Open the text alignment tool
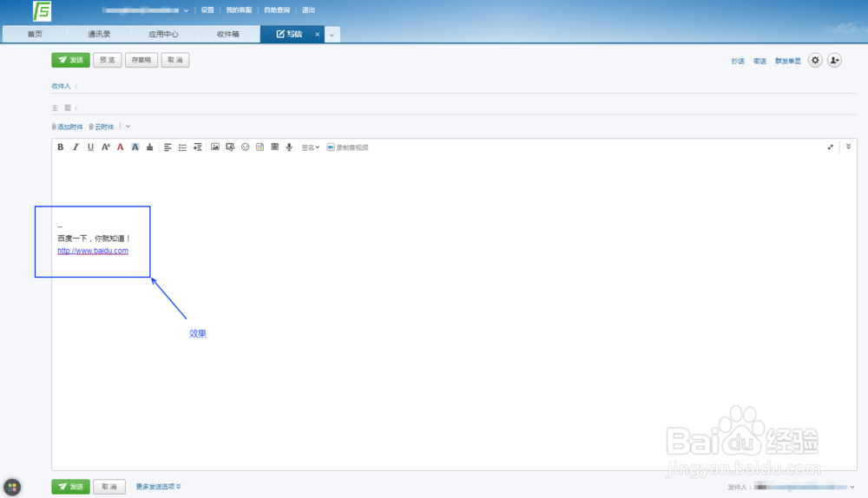868x498 pixels. [x=168, y=147]
